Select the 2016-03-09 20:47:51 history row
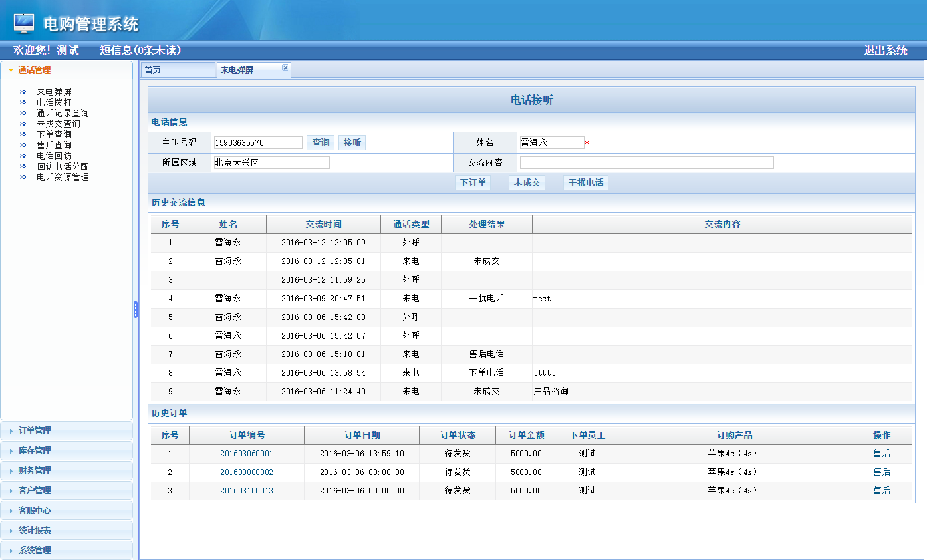 point(531,299)
